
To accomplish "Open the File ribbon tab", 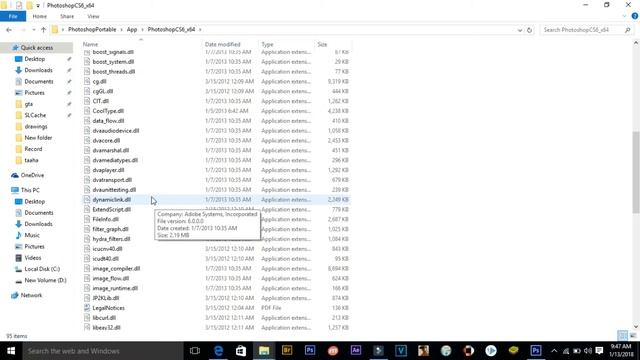I will point(13,16).
